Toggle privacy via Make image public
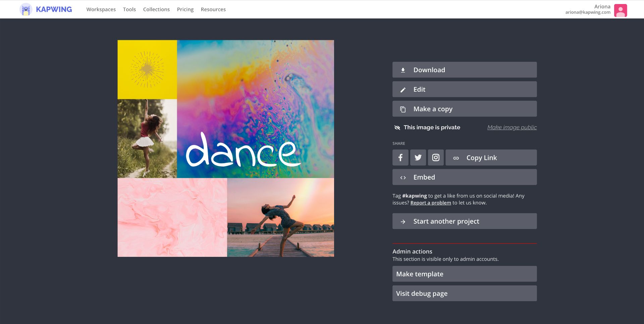 512,127
